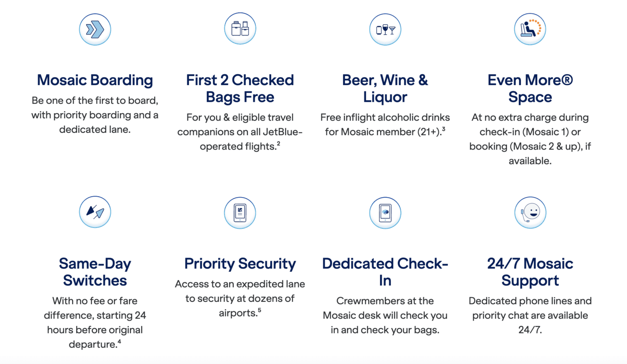Click the Same-Day Switches planes icon
The image size is (627, 364).
(95, 212)
